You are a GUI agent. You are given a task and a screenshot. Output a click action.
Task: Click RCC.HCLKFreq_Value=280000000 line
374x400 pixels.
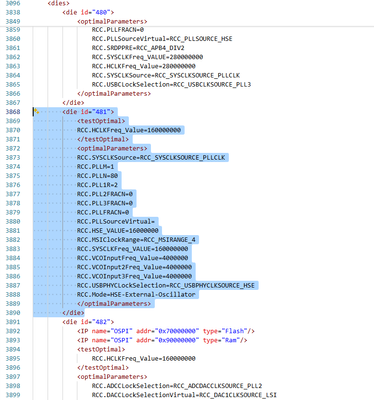pos(144,66)
